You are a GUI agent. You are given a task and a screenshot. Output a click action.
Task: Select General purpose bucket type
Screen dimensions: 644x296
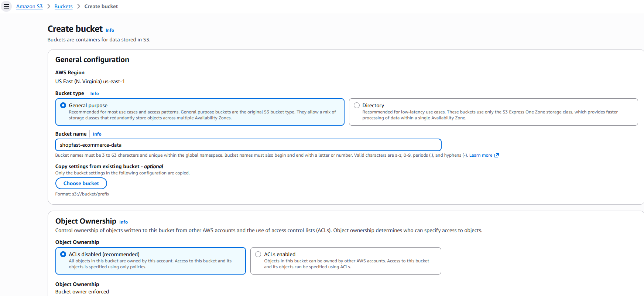point(63,105)
